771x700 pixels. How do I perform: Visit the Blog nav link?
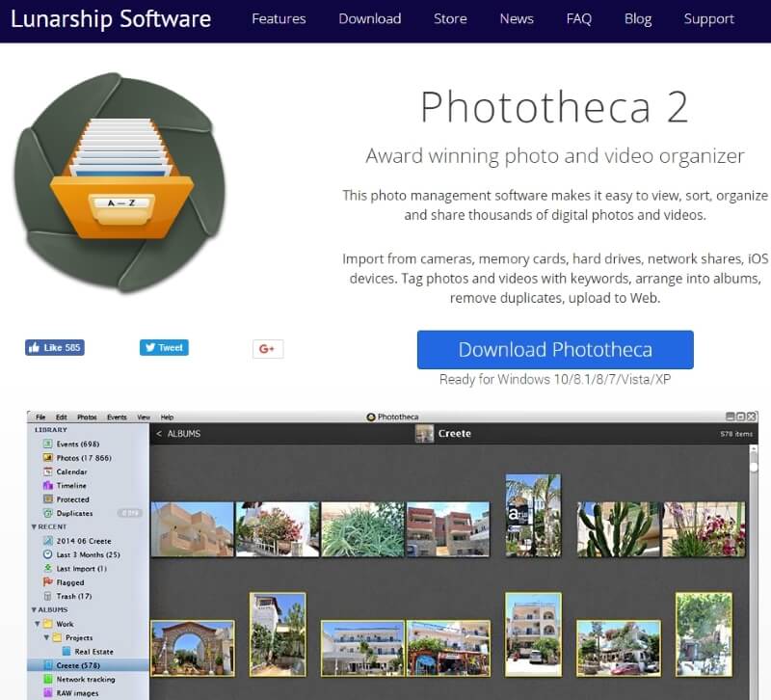[x=638, y=19]
